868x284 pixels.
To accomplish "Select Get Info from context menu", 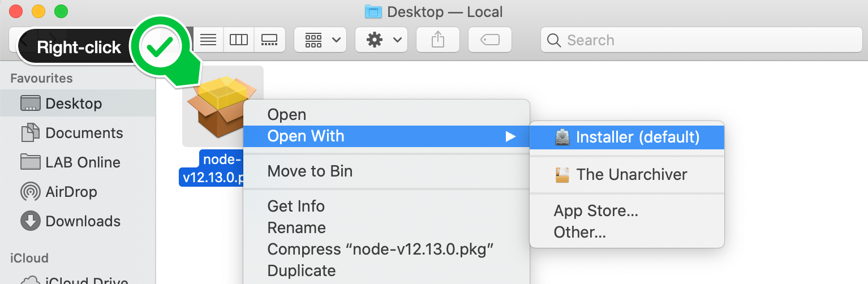I will point(296,206).
